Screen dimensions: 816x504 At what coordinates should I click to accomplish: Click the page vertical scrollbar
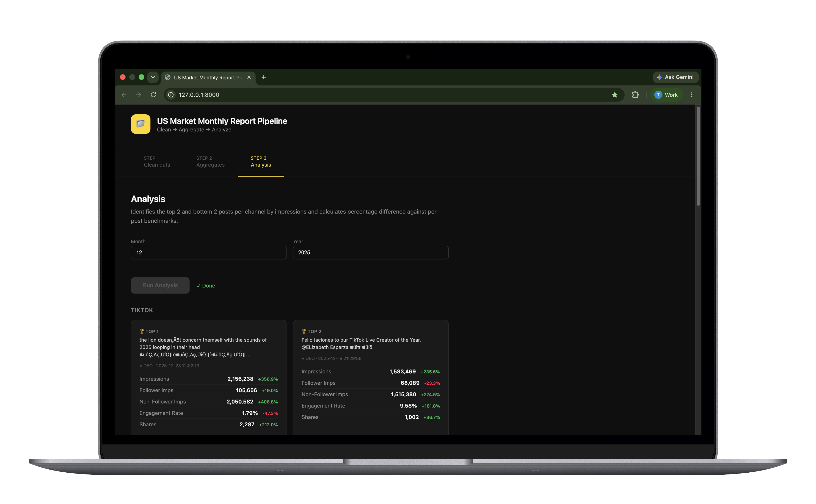point(698,156)
